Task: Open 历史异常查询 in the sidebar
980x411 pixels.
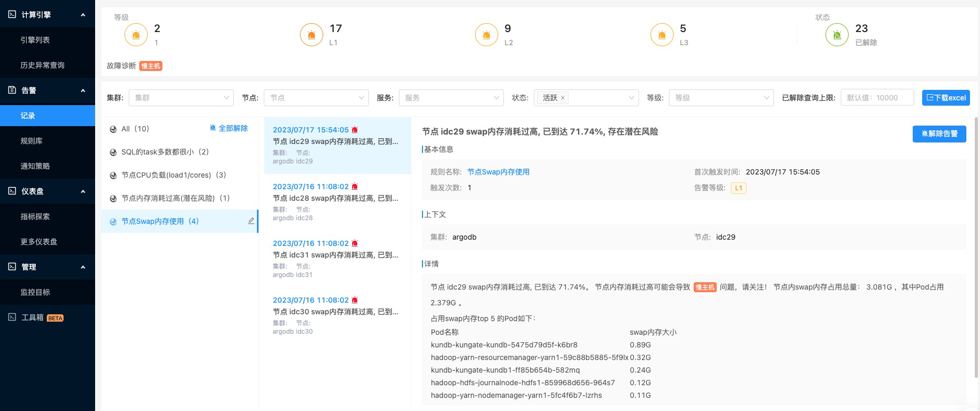Action: pos(47,65)
